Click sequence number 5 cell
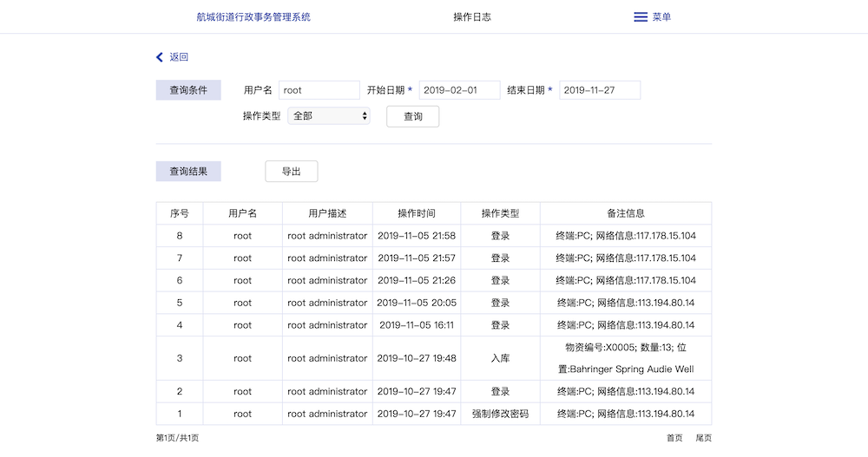868x457 pixels. click(x=180, y=303)
